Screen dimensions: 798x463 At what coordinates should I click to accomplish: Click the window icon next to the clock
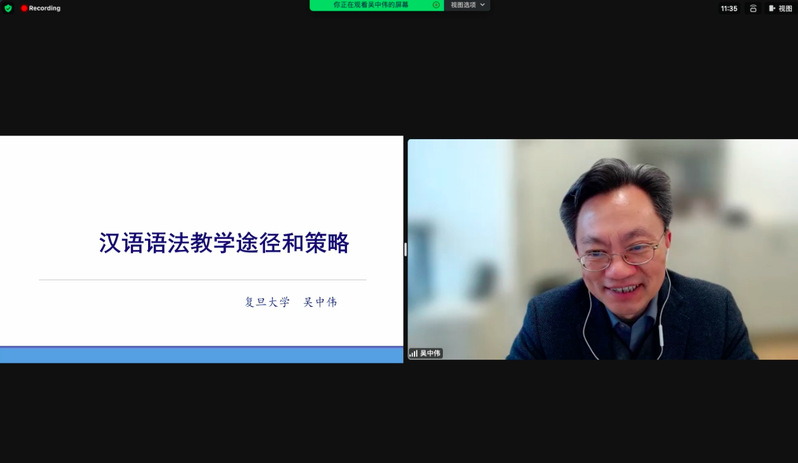coord(753,8)
